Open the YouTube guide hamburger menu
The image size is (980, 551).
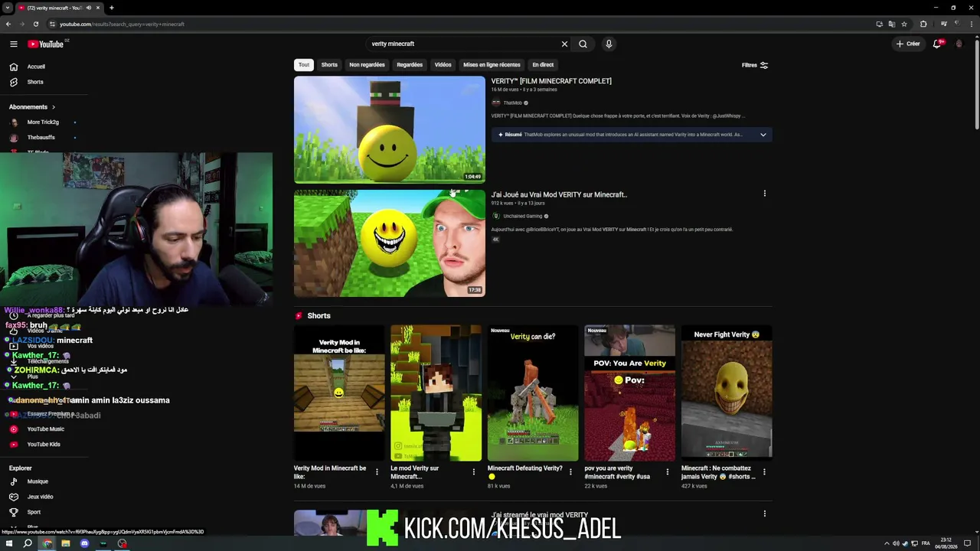[13, 44]
